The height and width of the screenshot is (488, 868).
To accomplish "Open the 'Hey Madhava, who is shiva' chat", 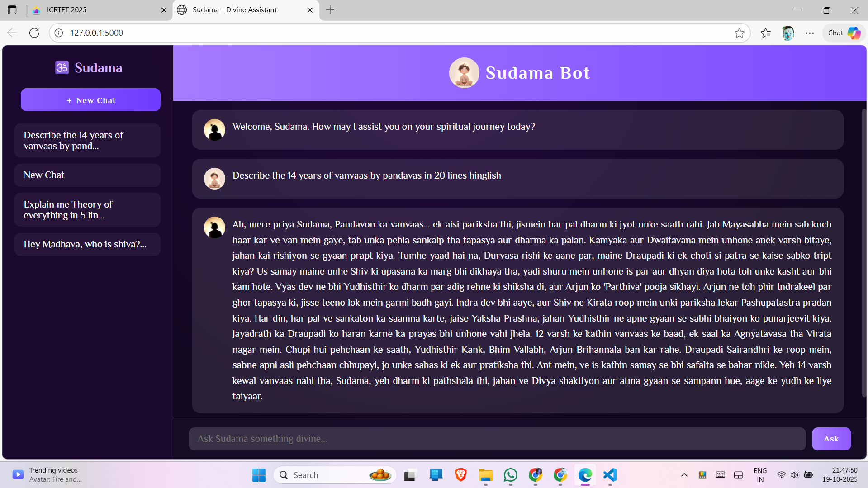I will click(87, 244).
